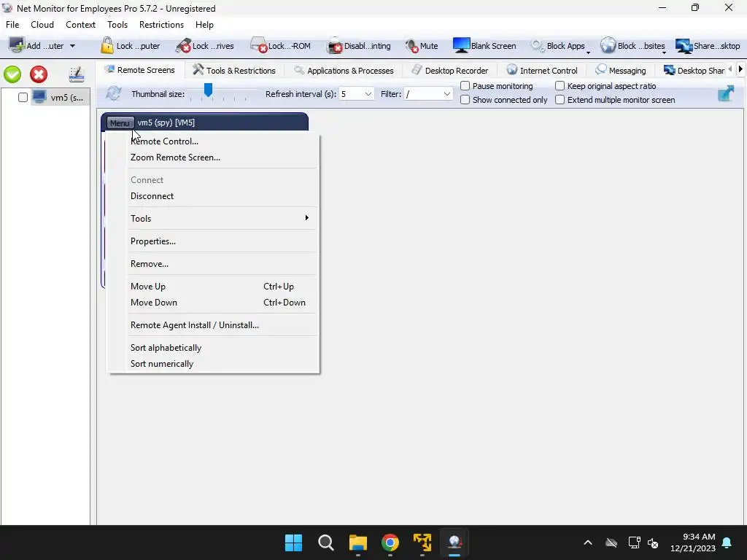The image size is (747, 560).
Task: Click the Lock computer padlock icon
Action: pos(107,46)
